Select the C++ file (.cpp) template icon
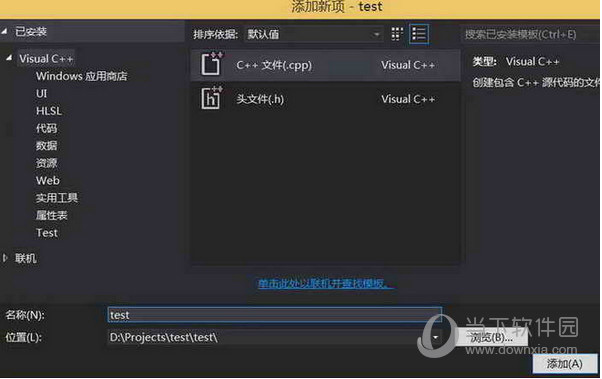Image resolution: width=602 pixels, height=379 pixels. [212, 64]
